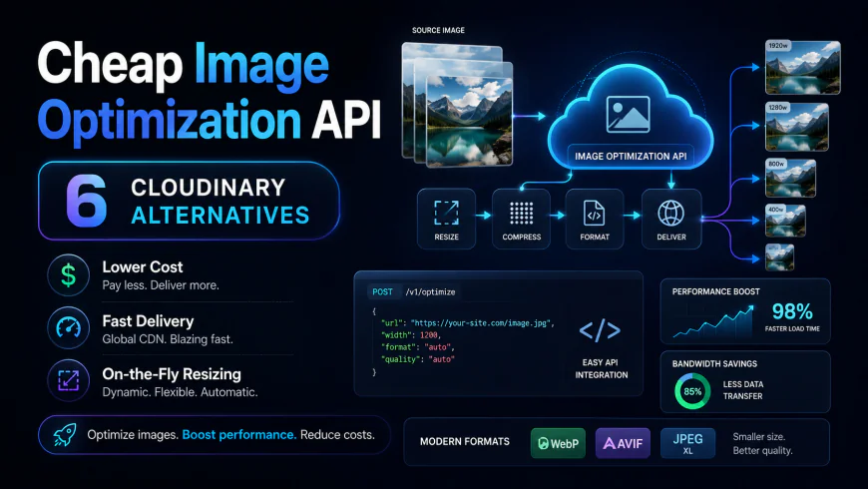Image resolution: width=868 pixels, height=489 pixels.
Task: Select the JPEG XL format badge
Action: 687,443
